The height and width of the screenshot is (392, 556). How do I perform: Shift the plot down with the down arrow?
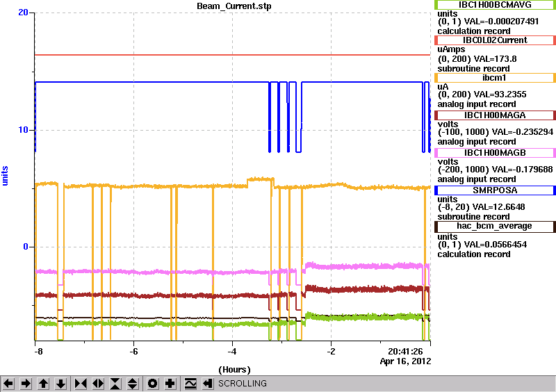point(60,384)
